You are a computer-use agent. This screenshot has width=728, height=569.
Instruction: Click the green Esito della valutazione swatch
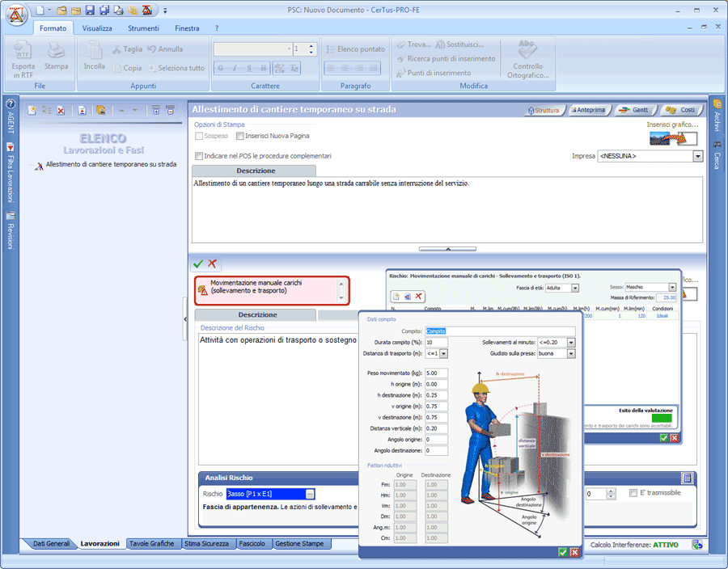[x=651, y=418]
